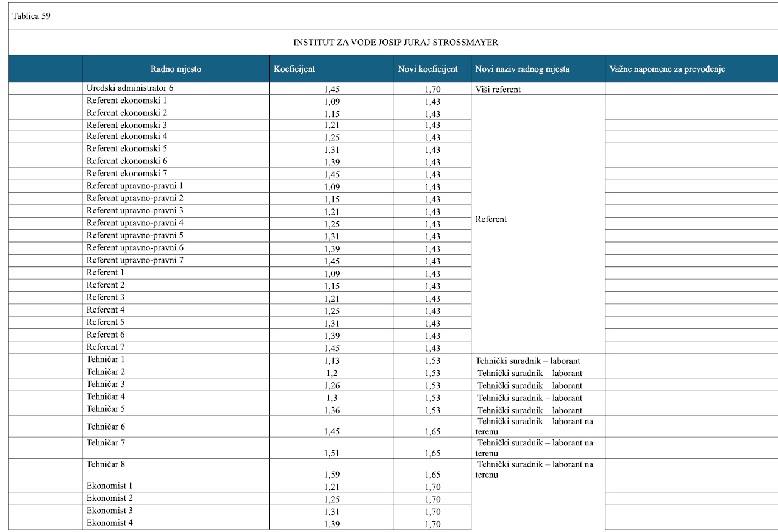Click the "Radno mjesto" column header
The height and width of the screenshot is (532, 778).
(176, 69)
